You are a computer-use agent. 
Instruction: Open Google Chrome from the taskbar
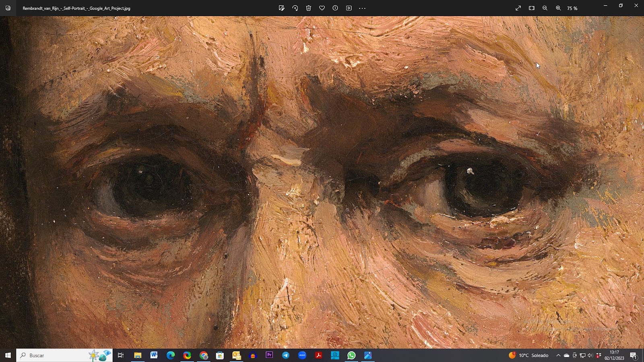pos(204,355)
